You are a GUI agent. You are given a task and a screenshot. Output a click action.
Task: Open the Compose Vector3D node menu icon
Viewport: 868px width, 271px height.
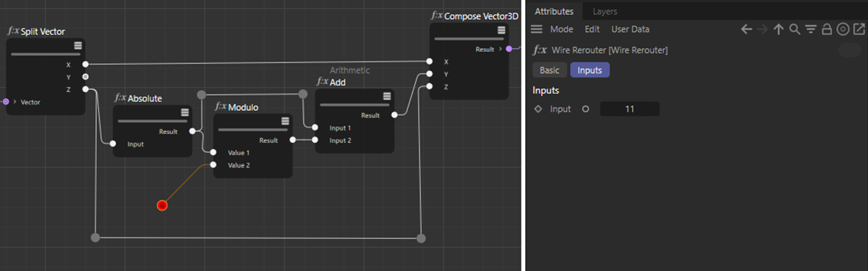(x=501, y=30)
